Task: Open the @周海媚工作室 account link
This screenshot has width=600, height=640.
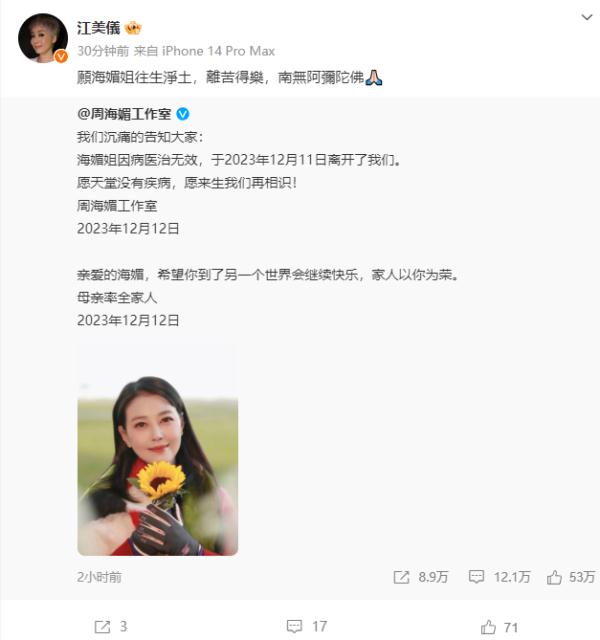Action: 124,114
